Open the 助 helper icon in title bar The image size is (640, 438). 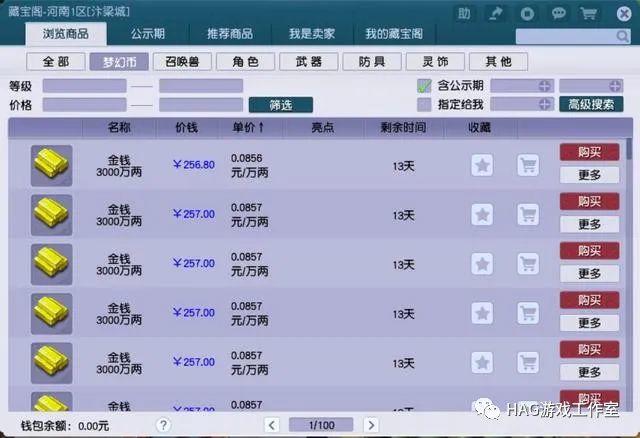464,14
